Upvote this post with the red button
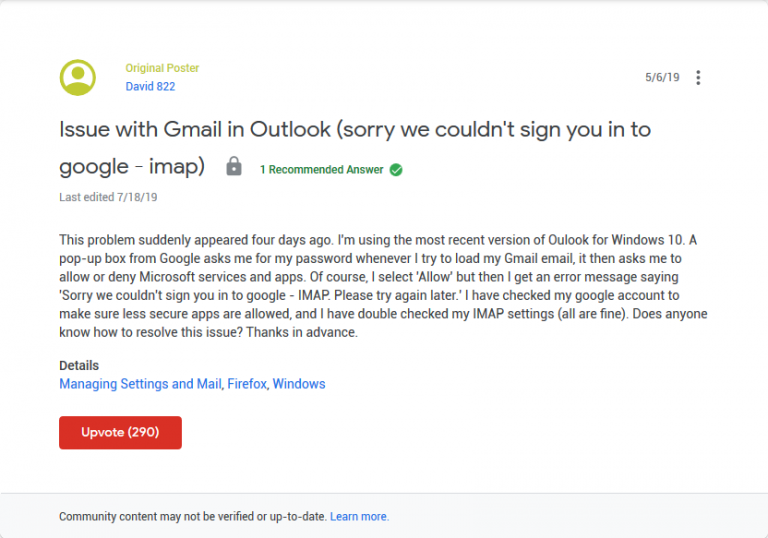Image resolution: width=768 pixels, height=538 pixels. tap(120, 433)
